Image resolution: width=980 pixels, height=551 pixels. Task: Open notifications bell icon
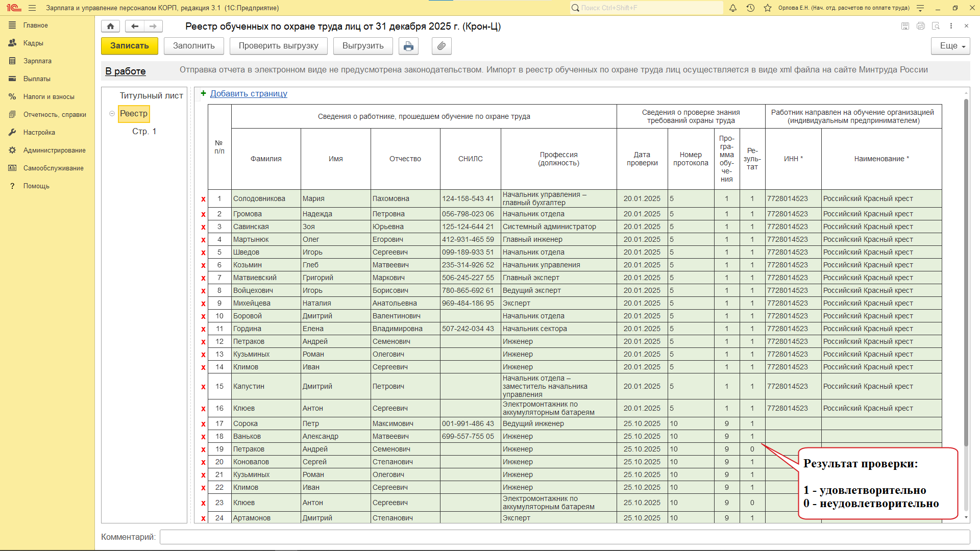click(x=733, y=8)
